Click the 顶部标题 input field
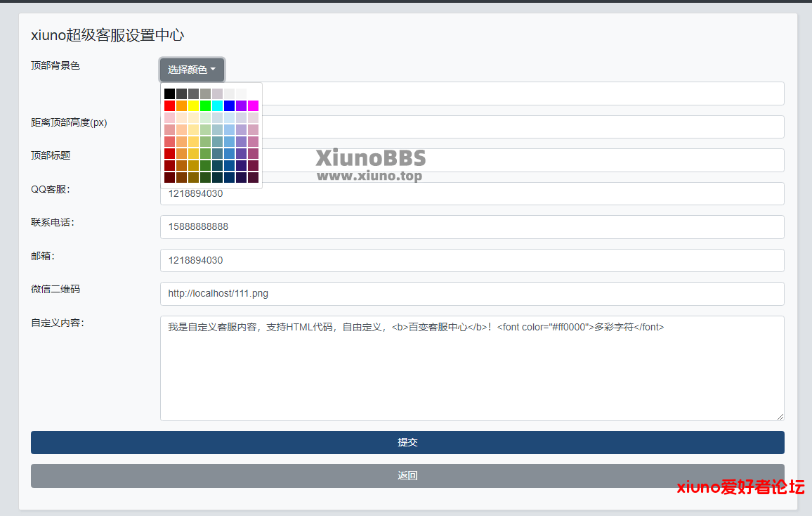This screenshot has height=516, width=812. pos(562,160)
